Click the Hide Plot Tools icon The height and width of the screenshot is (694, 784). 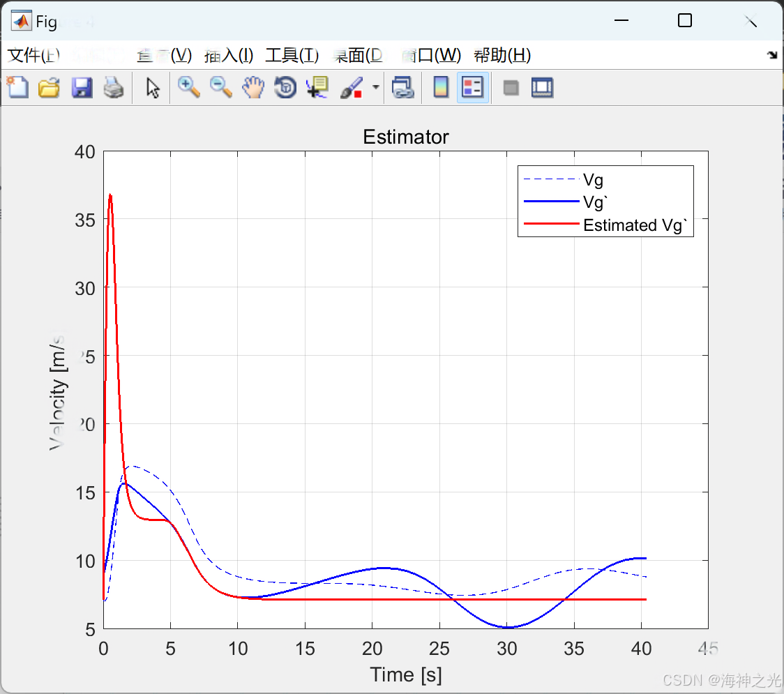[511, 88]
